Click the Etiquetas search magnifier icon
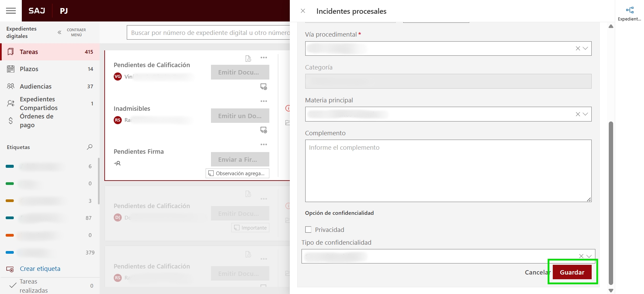Screen dimensions: 644x294 click(x=90, y=147)
